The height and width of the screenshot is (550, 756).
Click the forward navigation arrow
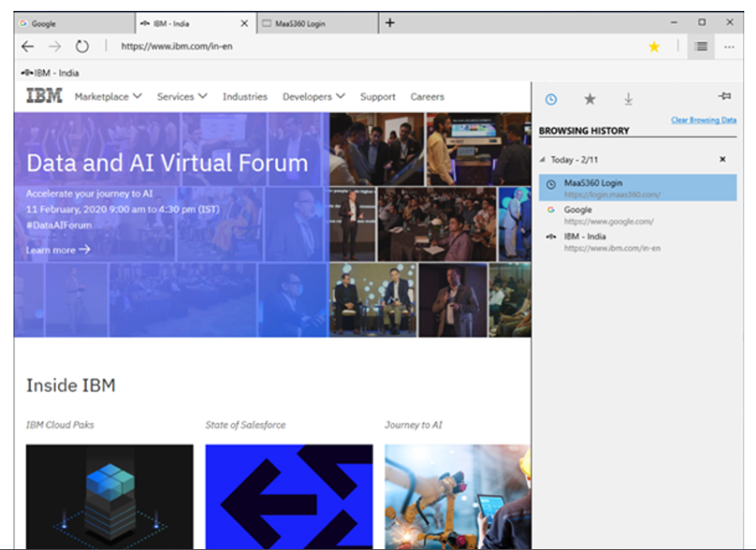tap(55, 46)
